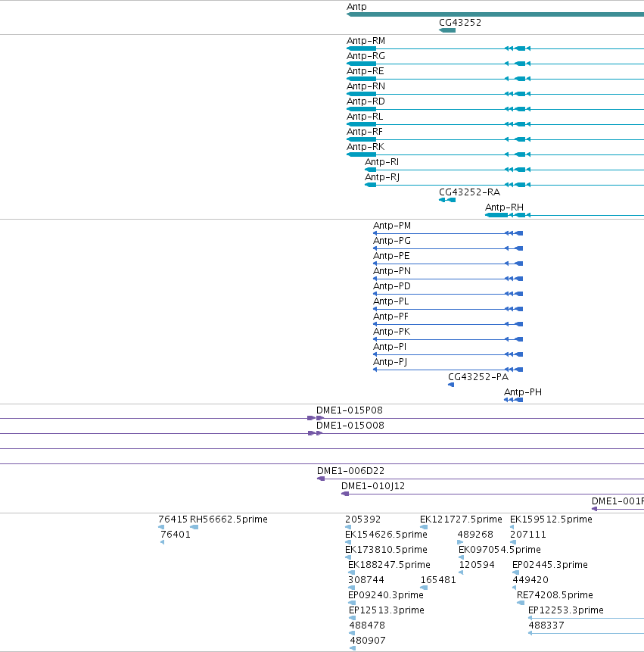The width and height of the screenshot is (644, 652).
Task: Select the Antp-RF transcript label
Action: [365, 132]
